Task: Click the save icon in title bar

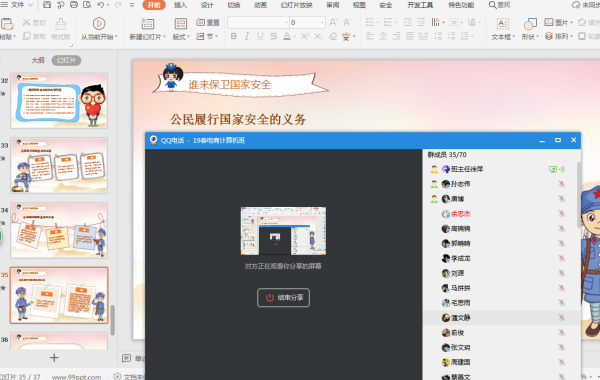Action: tap(47, 5)
